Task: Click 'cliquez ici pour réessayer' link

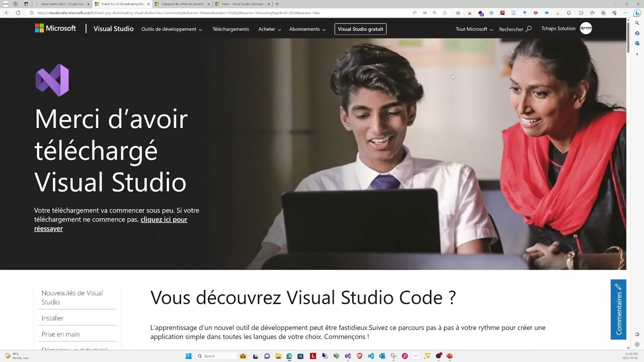Action: click(111, 224)
